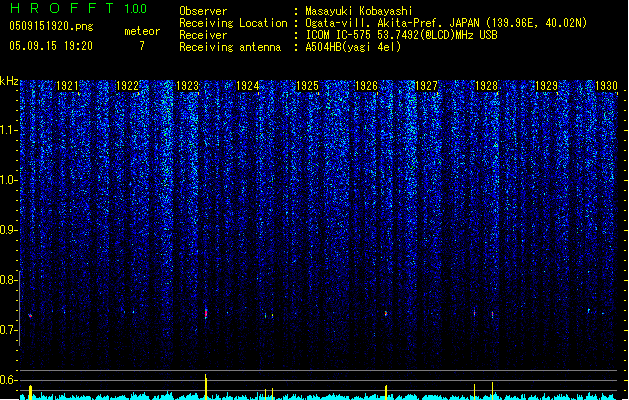Click the 1928 time marker
The height and width of the screenshot is (400, 629).
coord(487,86)
